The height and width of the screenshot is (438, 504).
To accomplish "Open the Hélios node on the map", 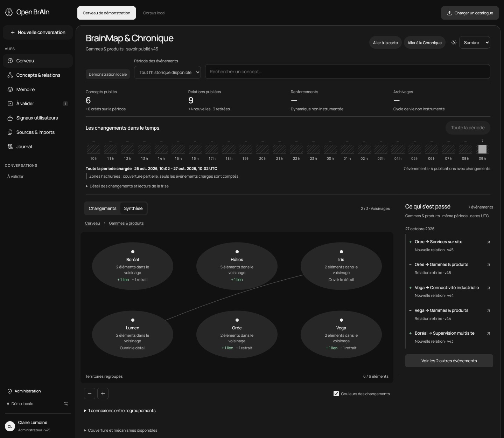I will (x=237, y=266).
